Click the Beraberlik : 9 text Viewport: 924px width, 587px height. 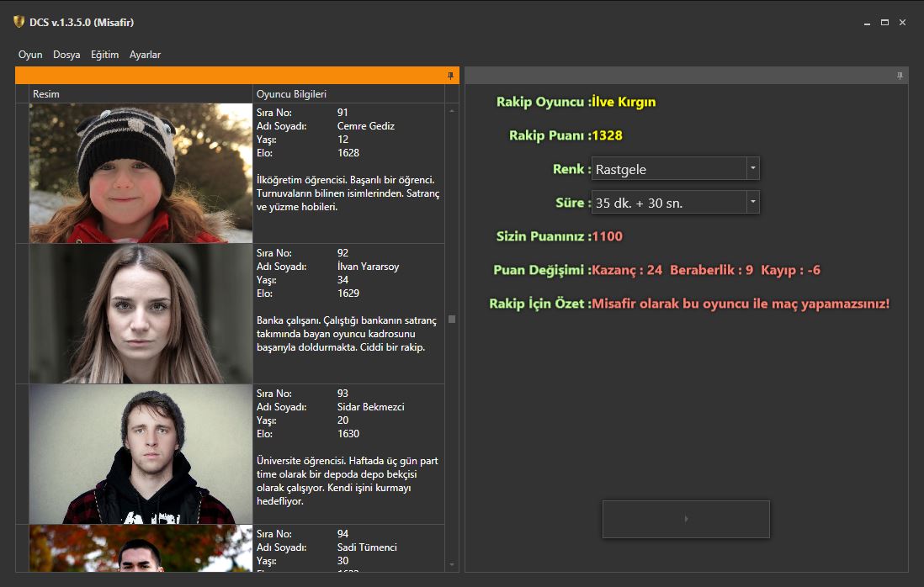(x=712, y=270)
